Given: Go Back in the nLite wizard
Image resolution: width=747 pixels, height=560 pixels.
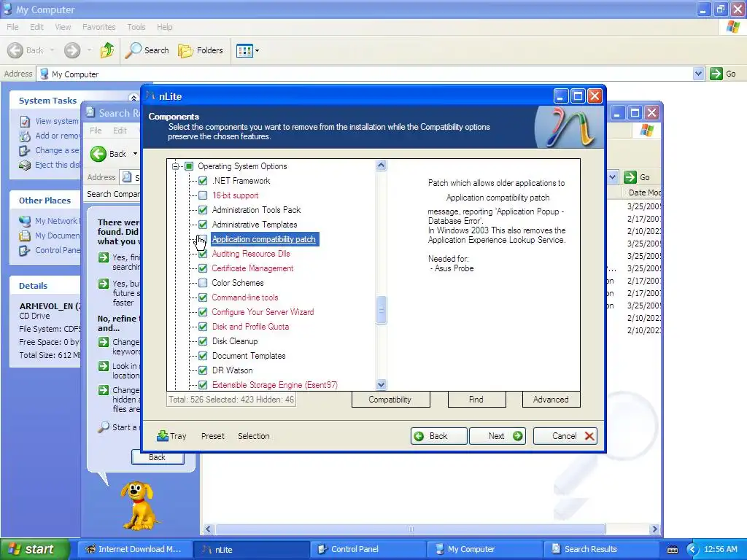Looking at the screenshot, I should [x=438, y=436].
